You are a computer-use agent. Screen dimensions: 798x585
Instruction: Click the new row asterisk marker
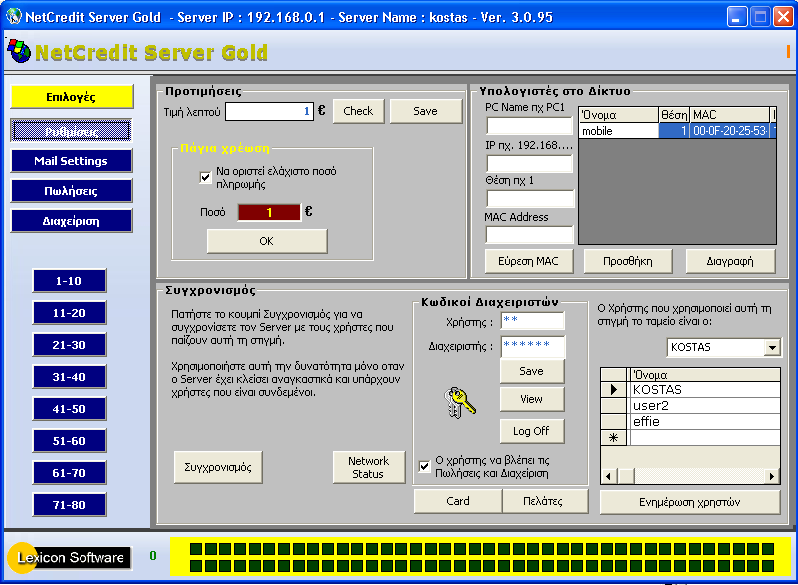tap(614, 437)
